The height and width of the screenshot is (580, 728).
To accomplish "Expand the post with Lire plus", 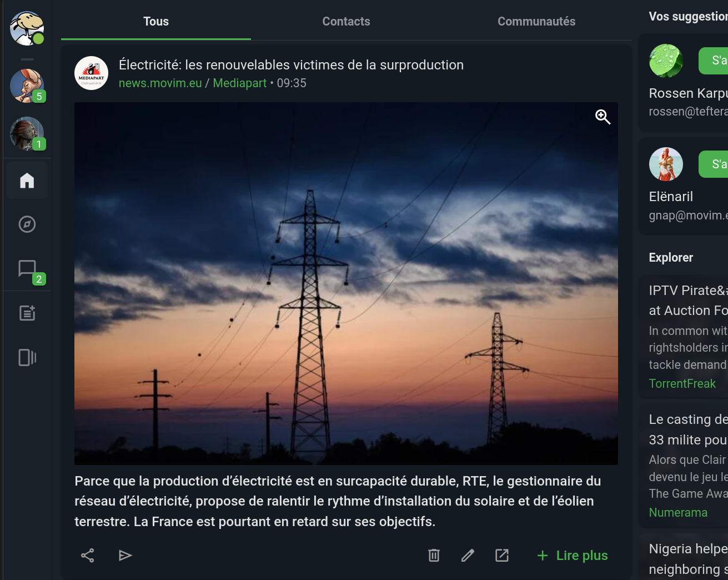I will [573, 556].
